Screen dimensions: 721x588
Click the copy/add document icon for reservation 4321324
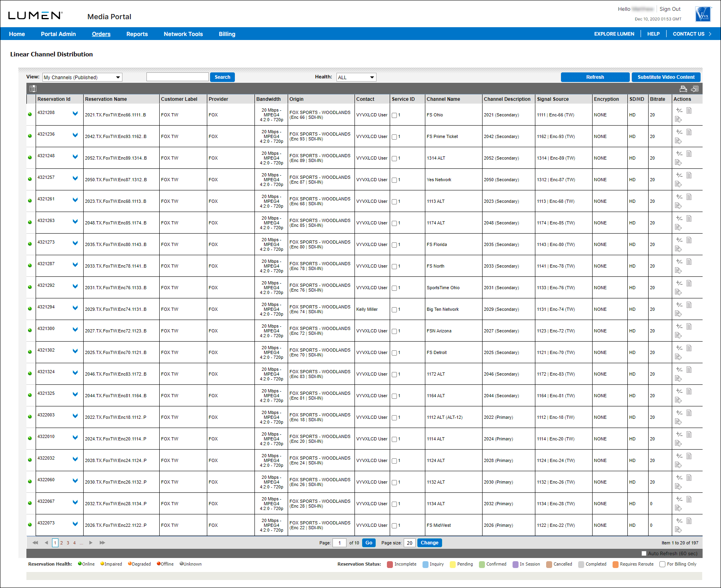[x=678, y=378]
